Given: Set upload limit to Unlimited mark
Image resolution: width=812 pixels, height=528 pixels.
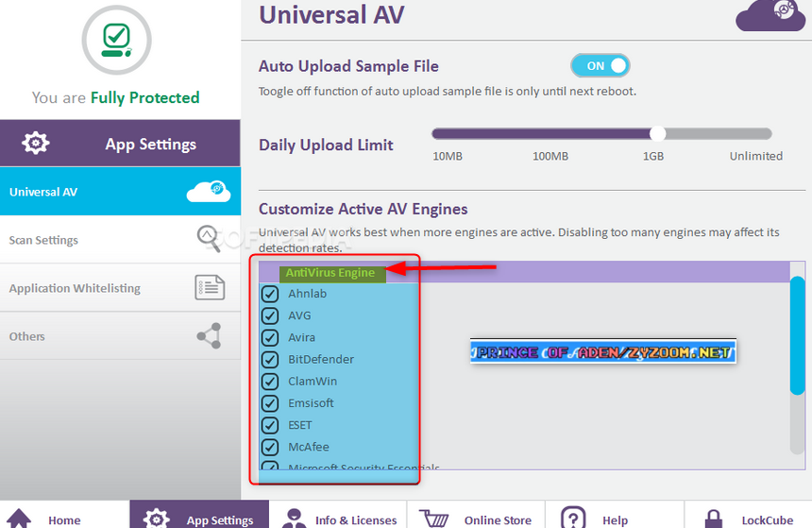Looking at the screenshot, I should click(756, 156).
